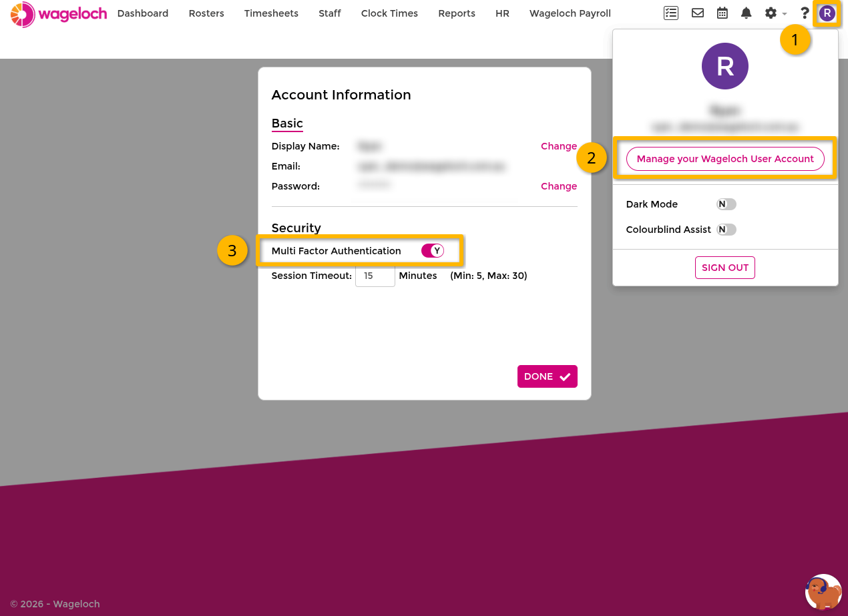Screen dimensions: 848x616
Task: Toggle Multi Factor Authentication switch
Action: click(x=433, y=251)
